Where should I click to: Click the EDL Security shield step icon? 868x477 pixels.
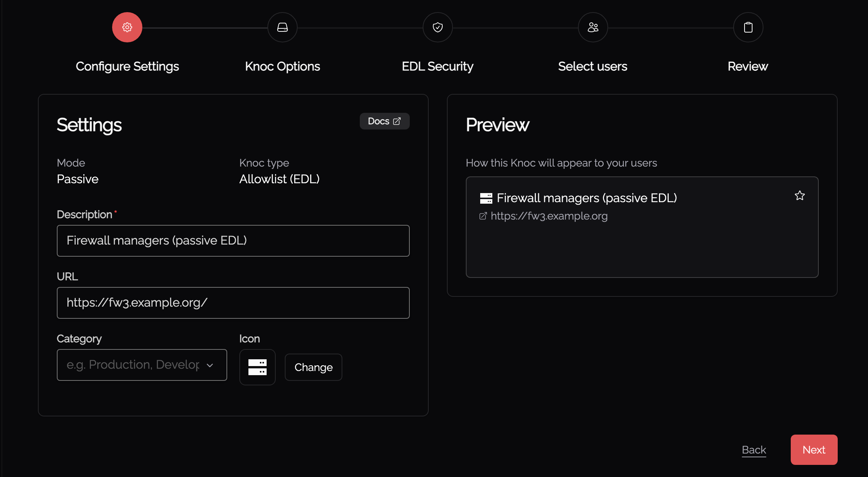438,27
